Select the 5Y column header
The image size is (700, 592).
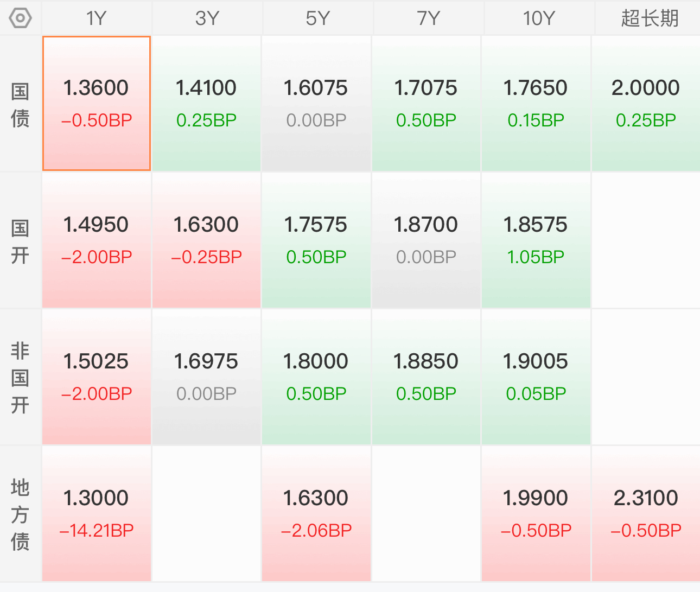pos(318,18)
